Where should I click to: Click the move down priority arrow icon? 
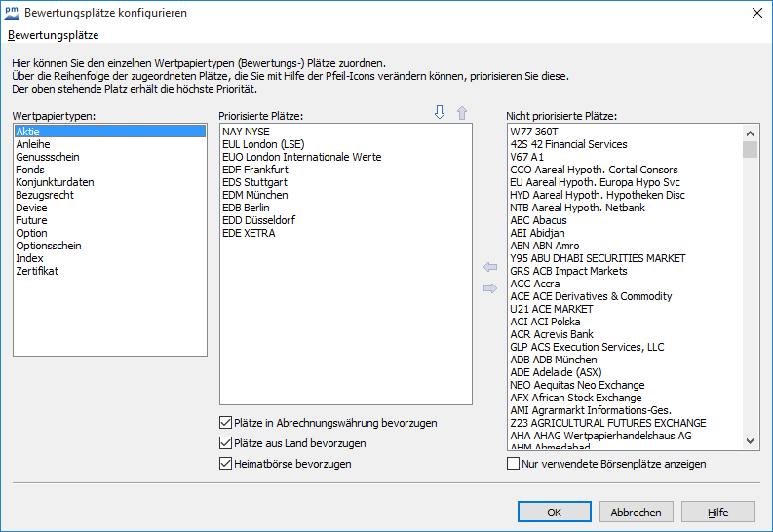(440, 113)
